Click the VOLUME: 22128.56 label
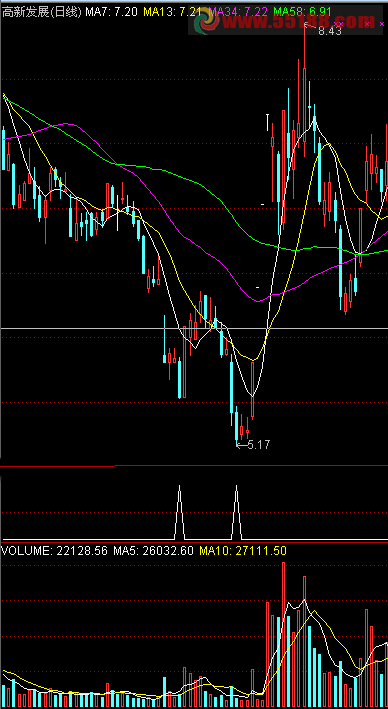The image size is (388, 709). (x=55, y=551)
